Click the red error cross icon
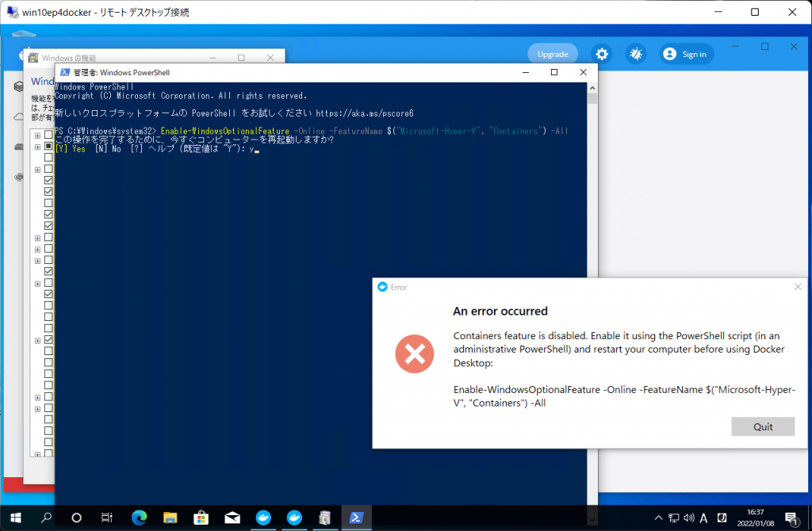This screenshot has height=531, width=812. coord(414,354)
